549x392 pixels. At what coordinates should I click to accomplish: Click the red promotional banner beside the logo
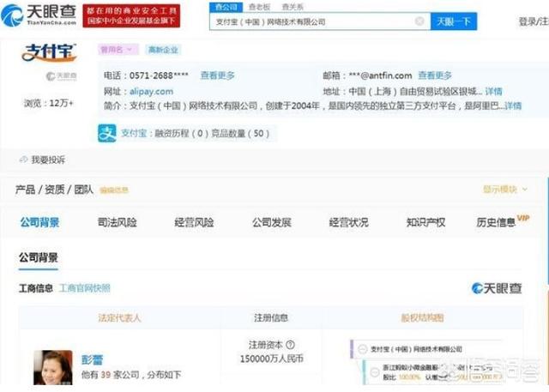tap(131, 15)
